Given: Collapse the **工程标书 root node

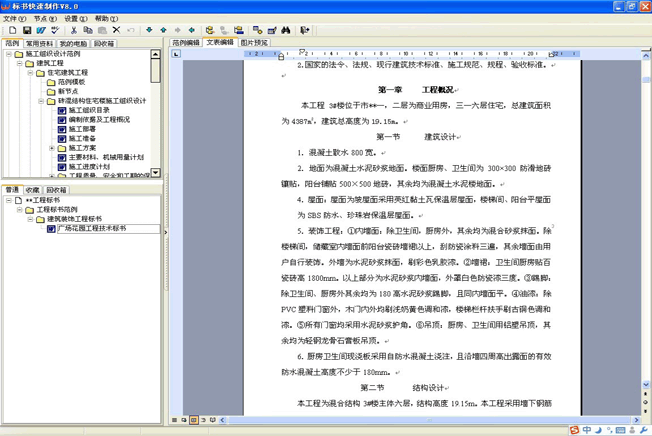Looking at the screenshot, I should 9,200.
